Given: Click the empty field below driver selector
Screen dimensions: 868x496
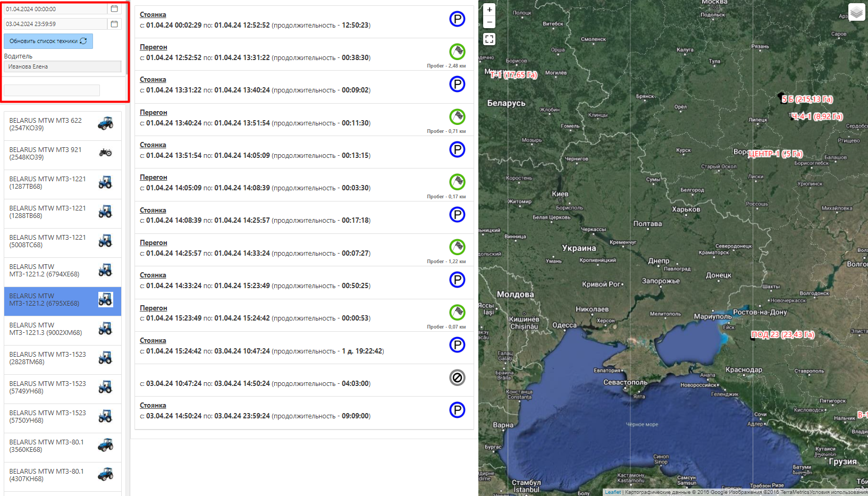Looking at the screenshot, I should [52, 90].
